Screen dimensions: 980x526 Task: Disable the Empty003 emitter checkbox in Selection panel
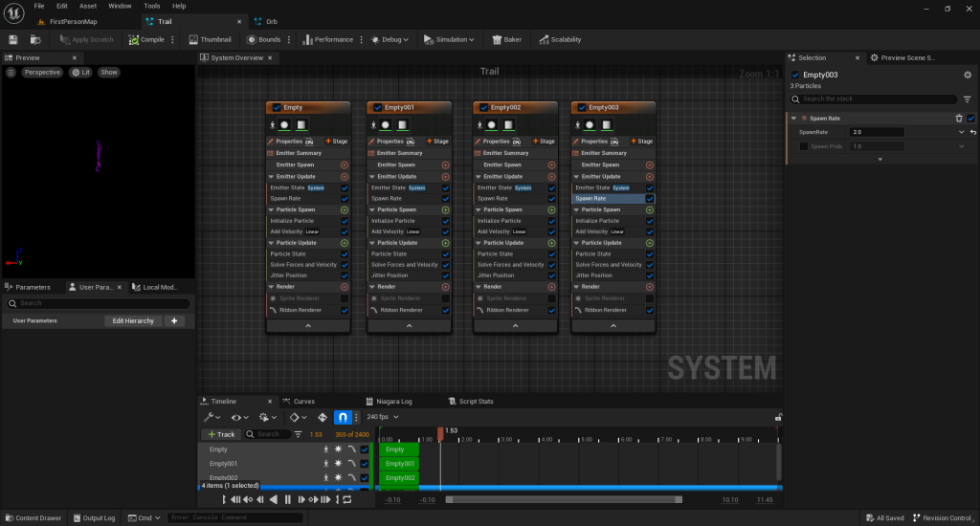(x=795, y=75)
